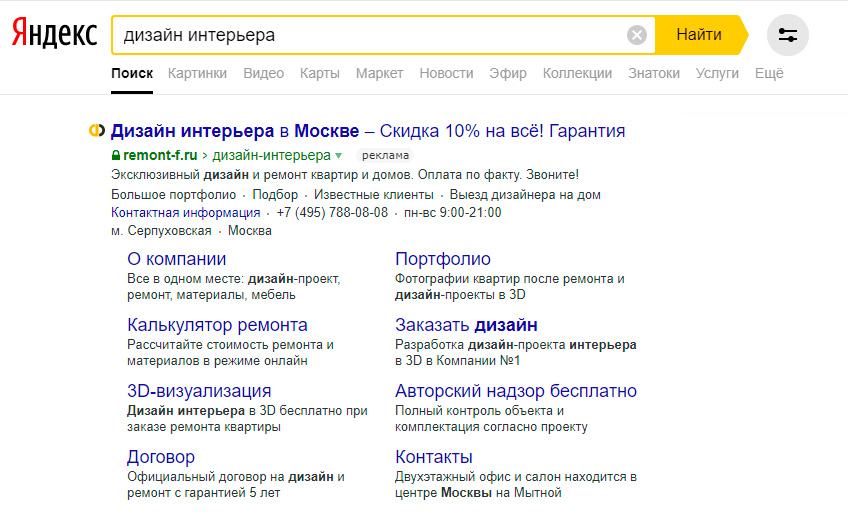Click the Известные клиенты text
848x523 pixels.
coord(374,195)
